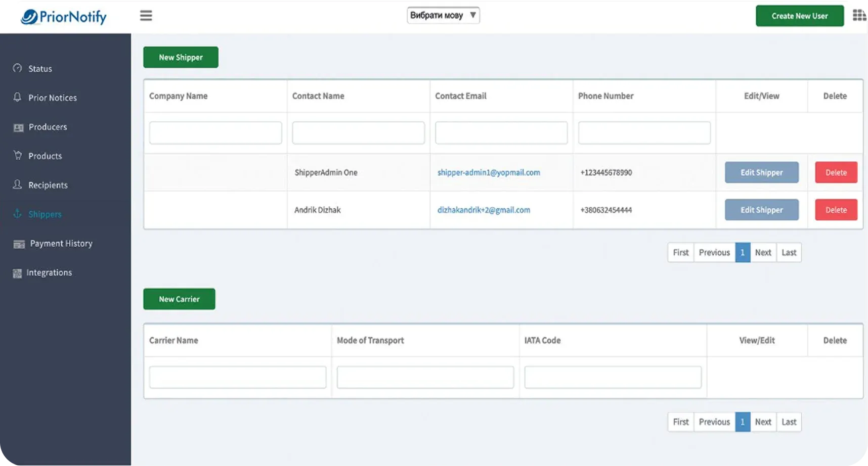Viewport: 868px width, 466px height.
Task: Click the Recipients person icon
Action: 18,184
